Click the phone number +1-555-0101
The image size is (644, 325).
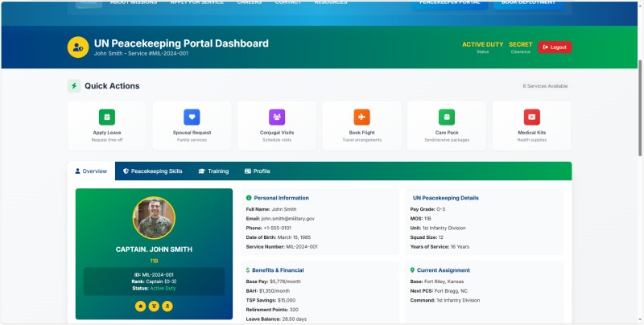pyautogui.click(x=277, y=228)
